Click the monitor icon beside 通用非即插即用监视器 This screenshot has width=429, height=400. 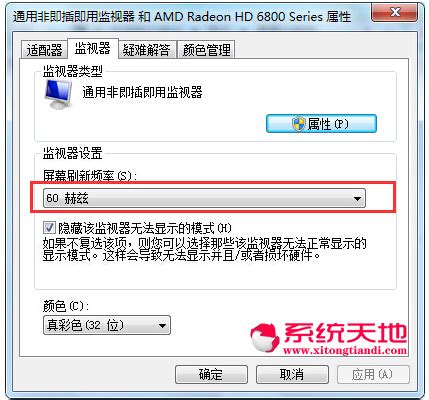pyautogui.click(x=58, y=94)
